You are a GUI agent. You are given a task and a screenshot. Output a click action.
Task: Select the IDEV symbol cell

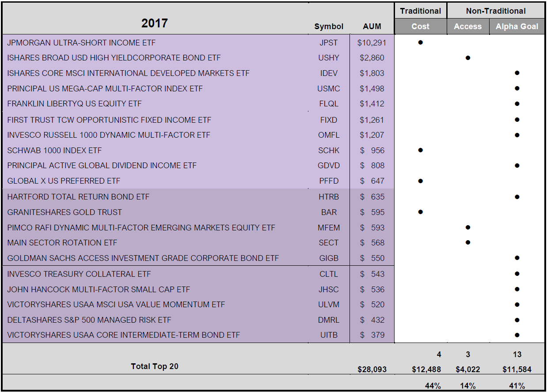coord(329,73)
